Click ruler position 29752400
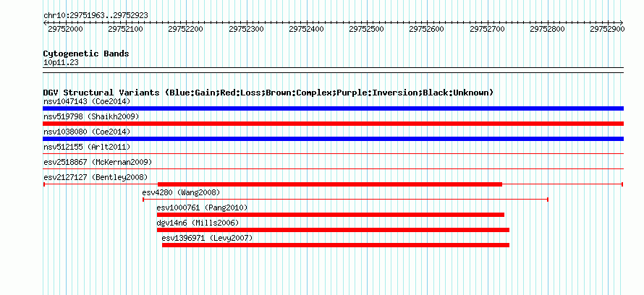Viewport: 644px width, 295px height. click(x=306, y=29)
